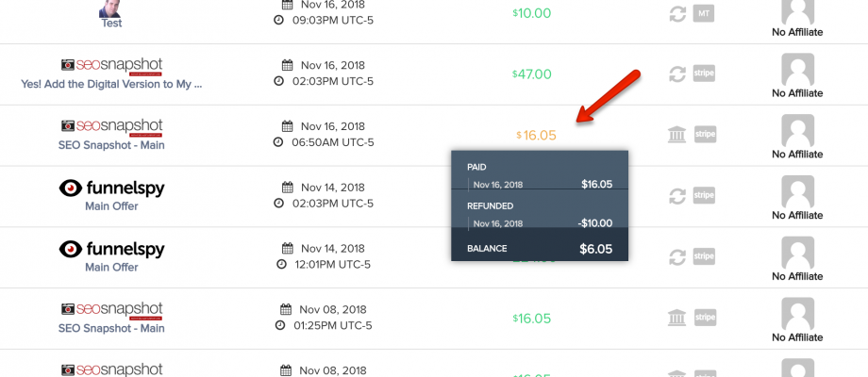Screen dimensions: 868x377
Task: Open the "Test" product link
Action: tap(111, 24)
